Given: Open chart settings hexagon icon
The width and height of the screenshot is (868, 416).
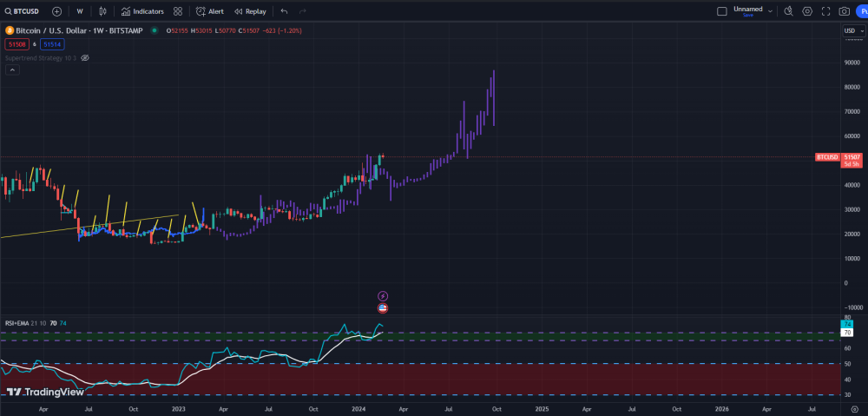Looking at the screenshot, I should tap(807, 11).
